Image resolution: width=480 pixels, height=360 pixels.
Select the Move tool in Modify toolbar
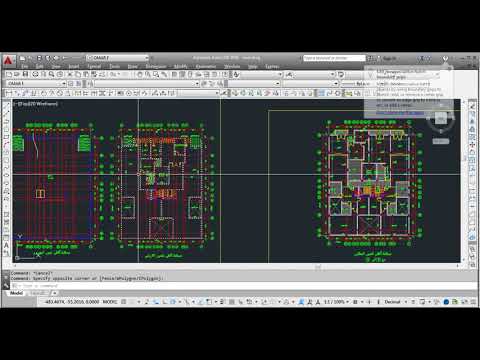(472, 145)
